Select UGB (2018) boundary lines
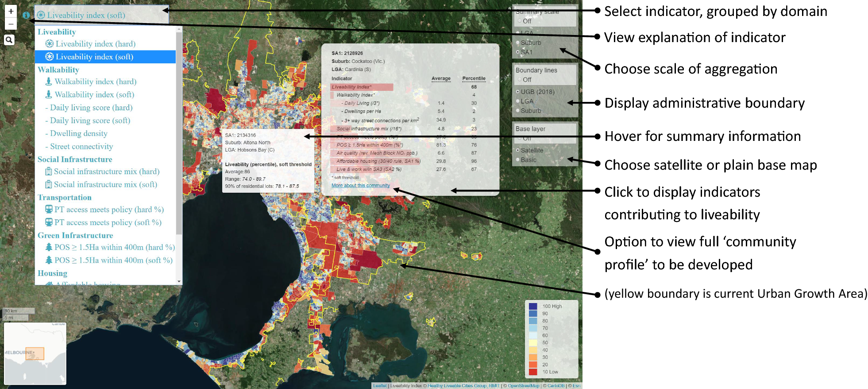Image resolution: width=868 pixels, height=389 pixels. pos(518,92)
